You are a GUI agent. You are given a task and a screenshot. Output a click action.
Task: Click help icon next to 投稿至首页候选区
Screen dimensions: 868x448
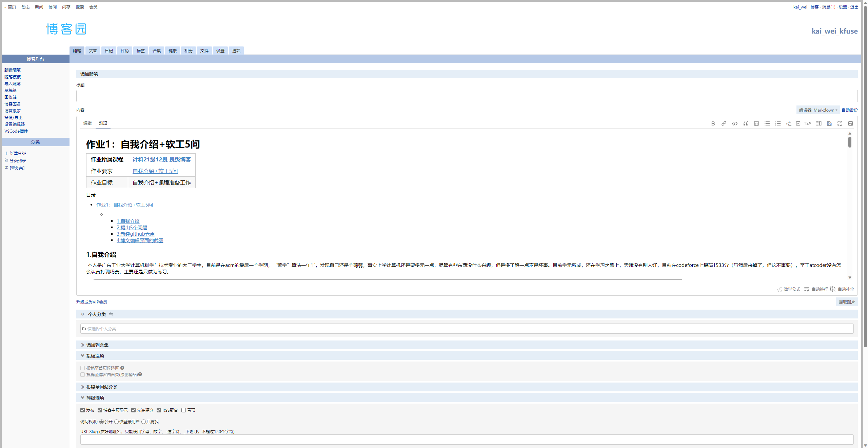pos(122,368)
